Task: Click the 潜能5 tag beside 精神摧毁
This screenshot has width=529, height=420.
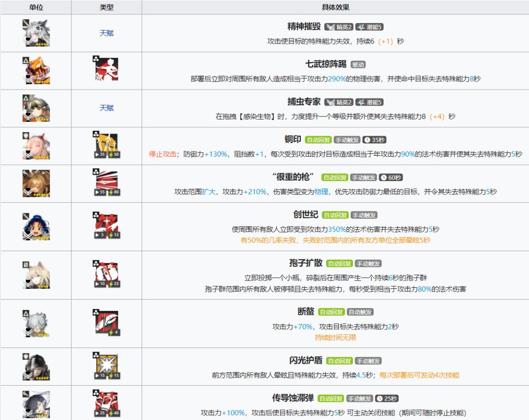Action: click(x=369, y=27)
